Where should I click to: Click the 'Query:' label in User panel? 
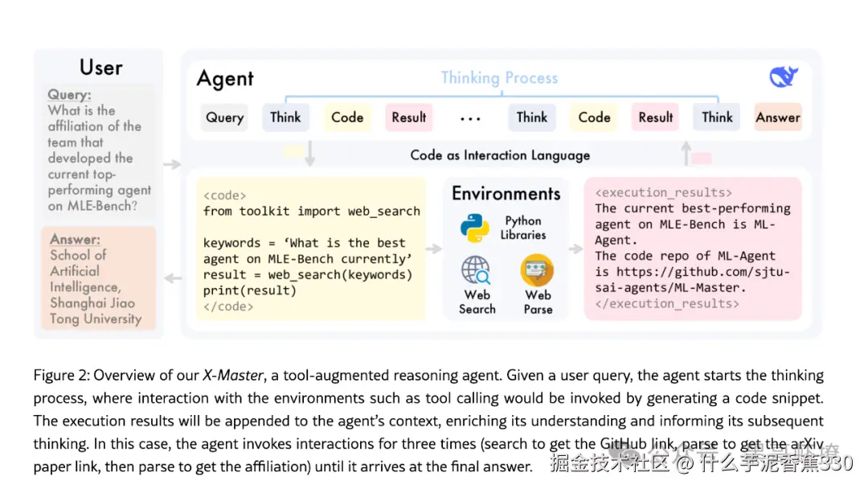point(69,95)
